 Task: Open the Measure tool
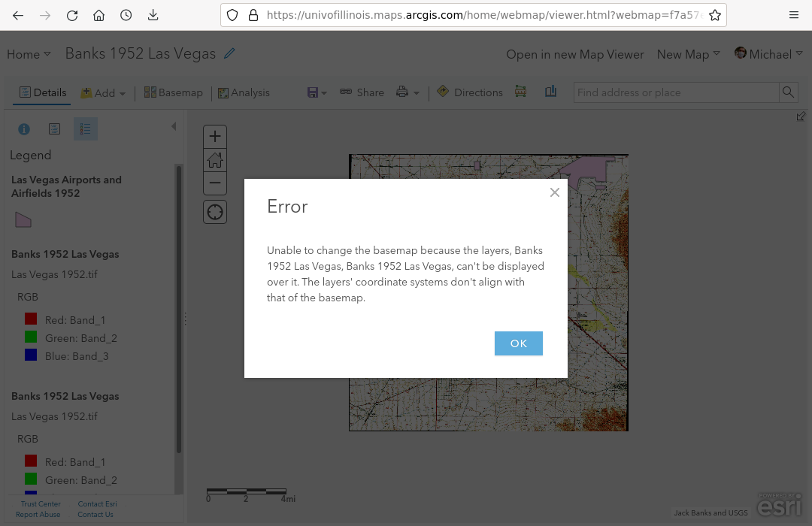[520, 92]
